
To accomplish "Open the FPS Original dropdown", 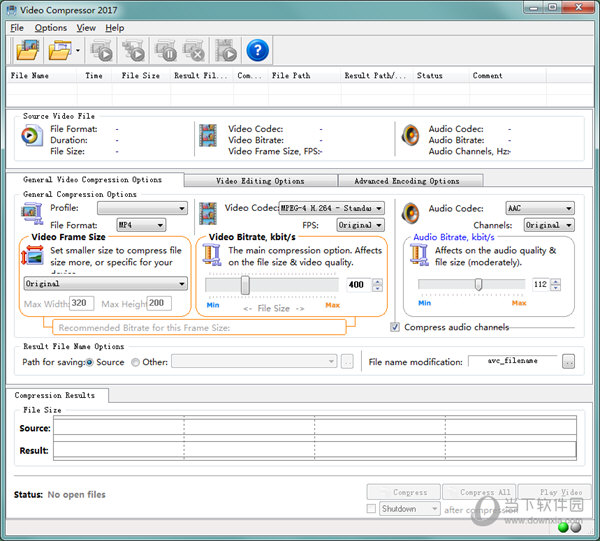I will (x=360, y=225).
